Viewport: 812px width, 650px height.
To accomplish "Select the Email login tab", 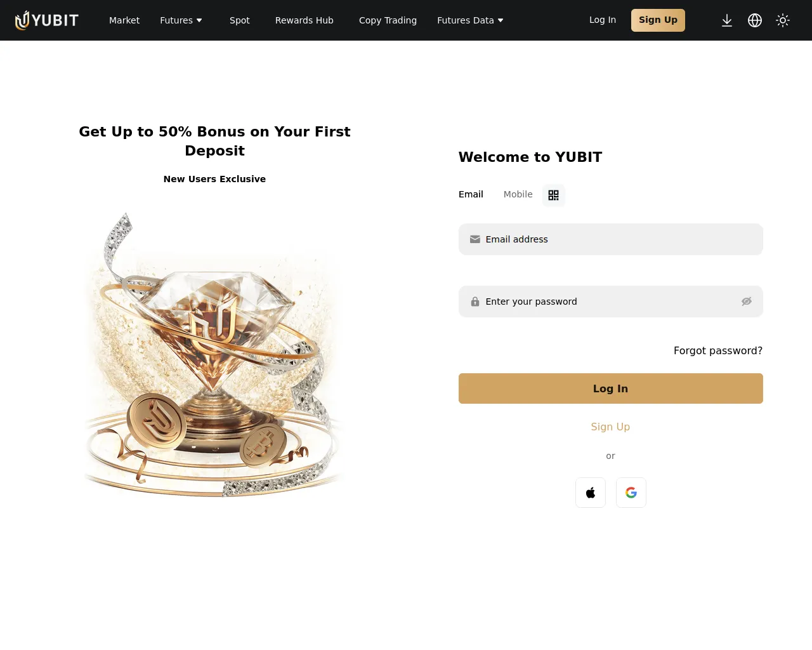I will pos(471,194).
